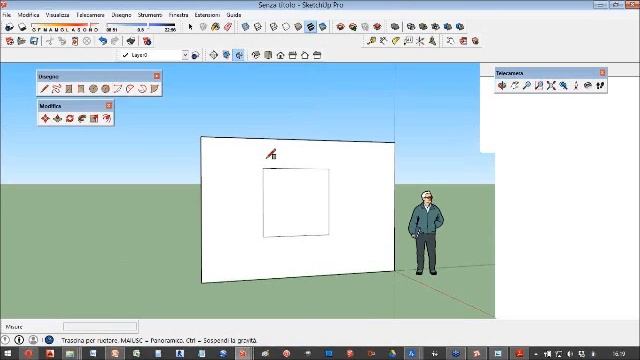Screen dimensions: 640x360
Task: Select the Eraser tool
Action: click(x=228, y=27)
